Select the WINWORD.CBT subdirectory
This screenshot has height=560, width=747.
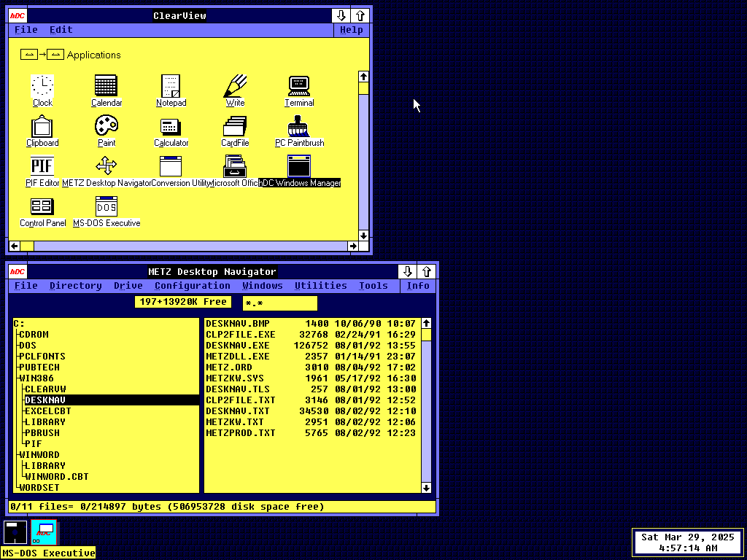pos(57,477)
